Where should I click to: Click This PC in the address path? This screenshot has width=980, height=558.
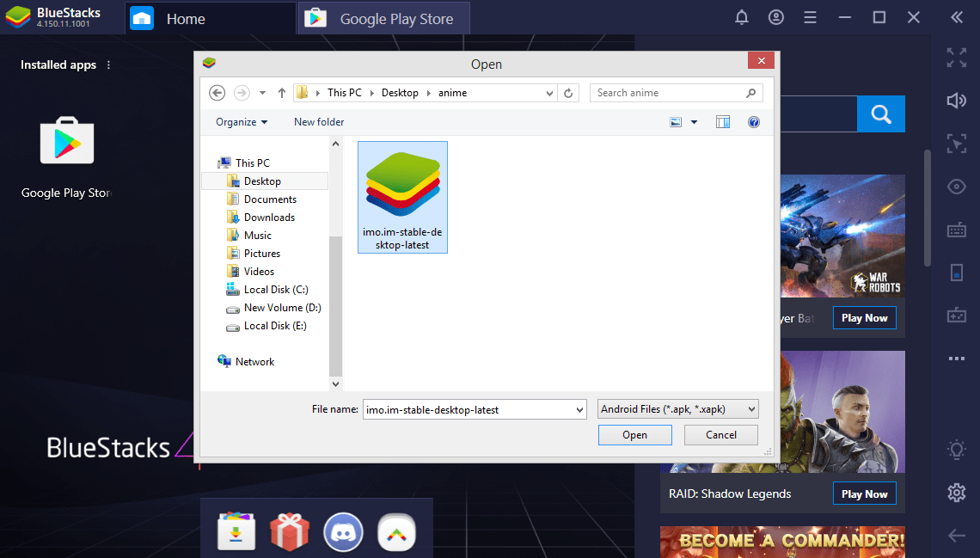[x=345, y=93]
